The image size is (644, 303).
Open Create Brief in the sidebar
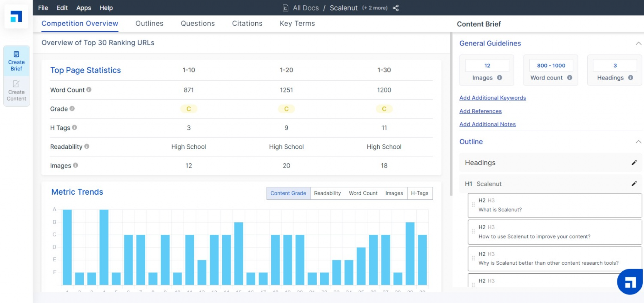click(x=16, y=61)
